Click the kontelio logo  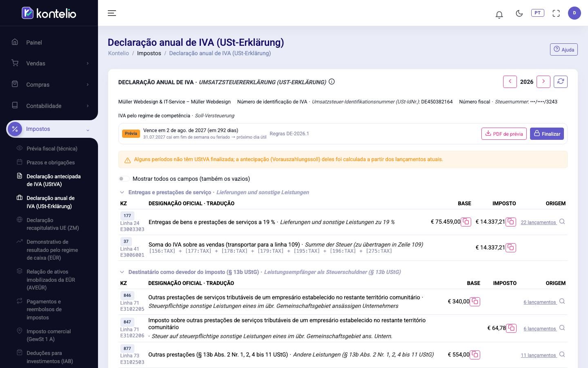click(49, 13)
